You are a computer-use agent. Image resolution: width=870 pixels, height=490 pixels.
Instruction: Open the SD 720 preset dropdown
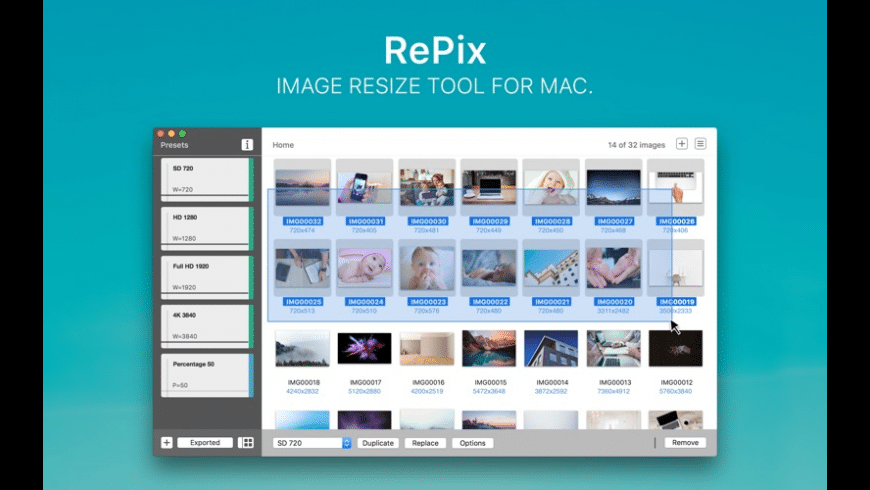[x=312, y=443]
